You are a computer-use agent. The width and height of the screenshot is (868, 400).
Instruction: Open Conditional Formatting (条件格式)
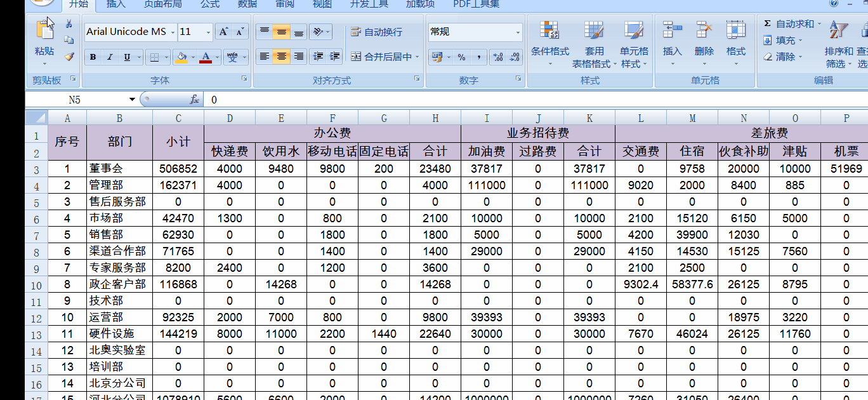click(x=549, y=43)
